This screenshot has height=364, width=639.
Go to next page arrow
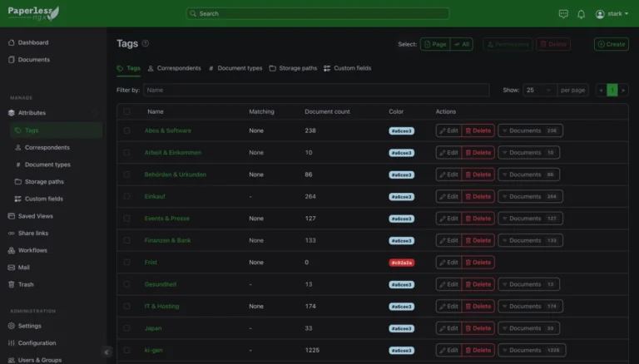623,90
